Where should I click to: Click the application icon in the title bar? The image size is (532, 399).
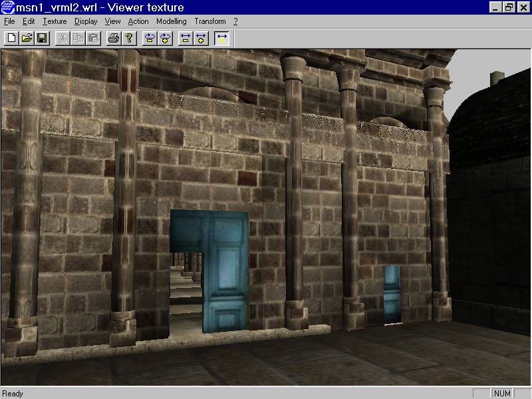coord(8,7)
